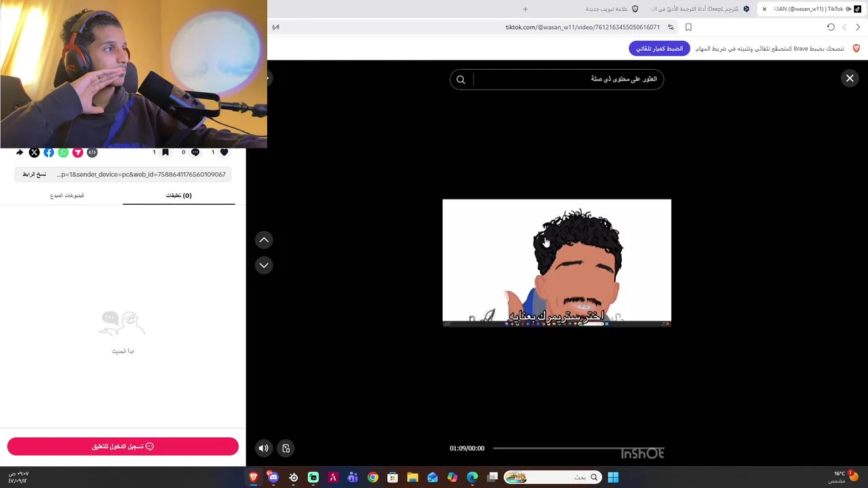This screenshot has height=488, width=868.
Task: Click تسجيل الدخول للتعليق login button
Action: click(x=123, y=447)
